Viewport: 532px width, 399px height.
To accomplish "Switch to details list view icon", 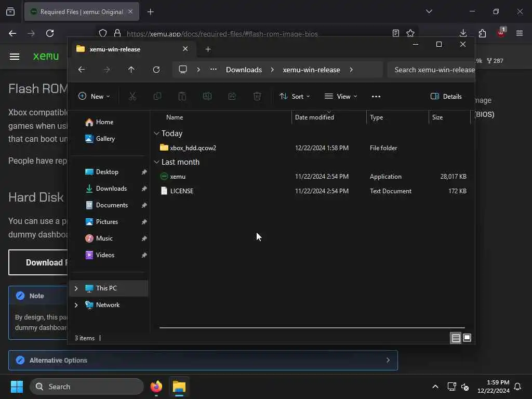I will (x=456, y=338).
